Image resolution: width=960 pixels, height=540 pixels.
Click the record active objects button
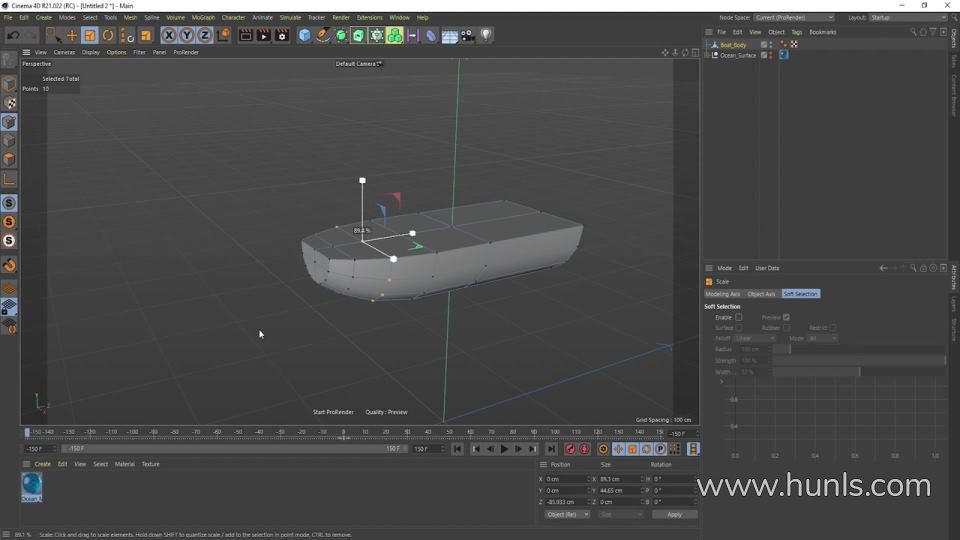coord(570,449)
